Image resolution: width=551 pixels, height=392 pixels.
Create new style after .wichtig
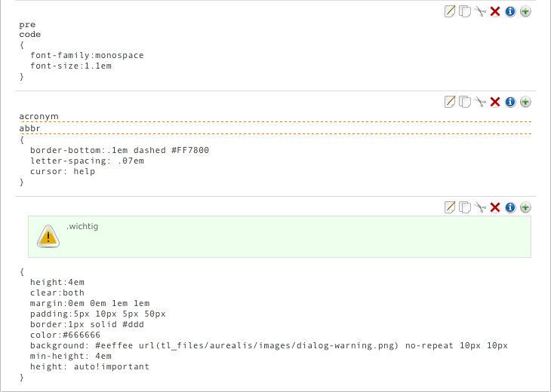click(525, 207)
